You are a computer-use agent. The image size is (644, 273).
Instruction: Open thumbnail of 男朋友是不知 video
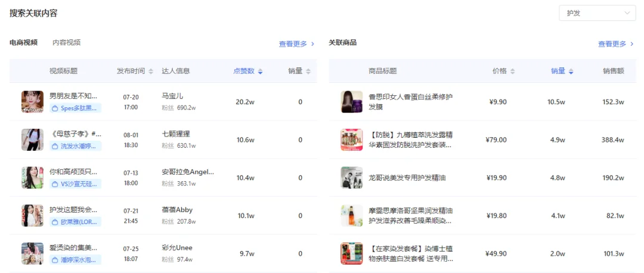tap(32, 102)
